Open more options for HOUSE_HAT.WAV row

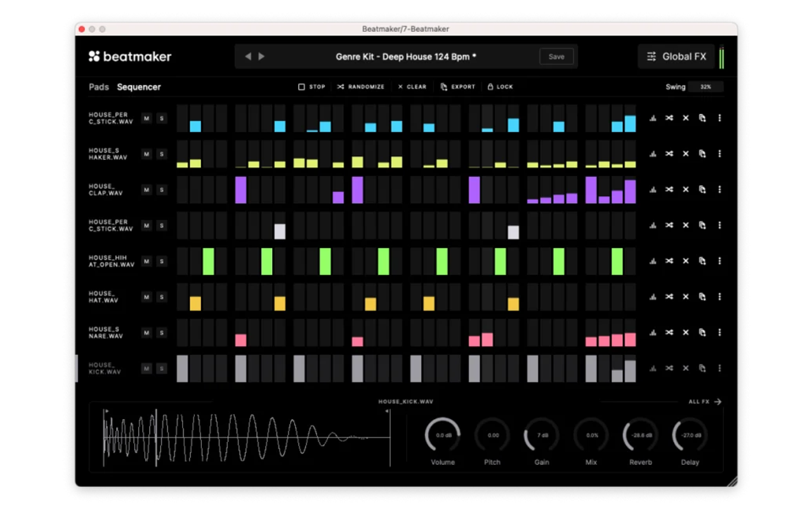(x=719, y=296)
